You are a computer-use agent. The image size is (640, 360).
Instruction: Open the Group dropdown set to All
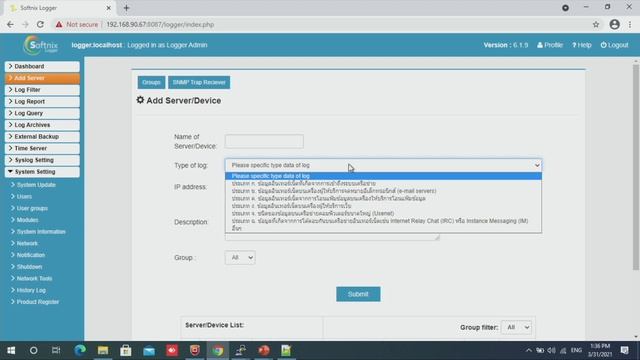point(240,258)
